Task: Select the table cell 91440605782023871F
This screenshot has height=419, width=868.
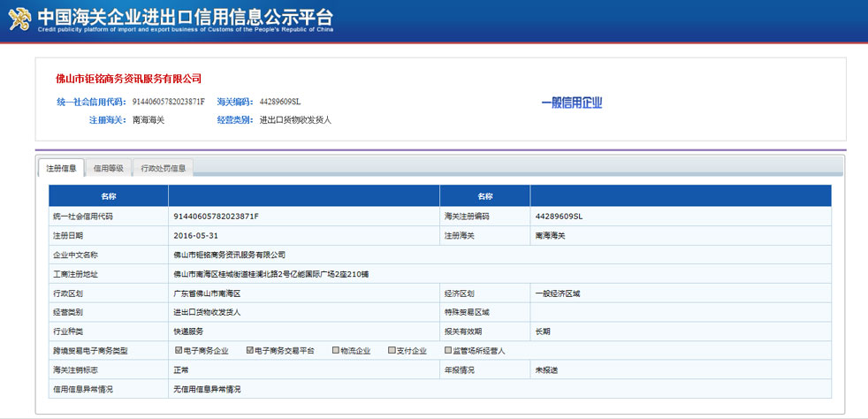Action: point(216,217)
